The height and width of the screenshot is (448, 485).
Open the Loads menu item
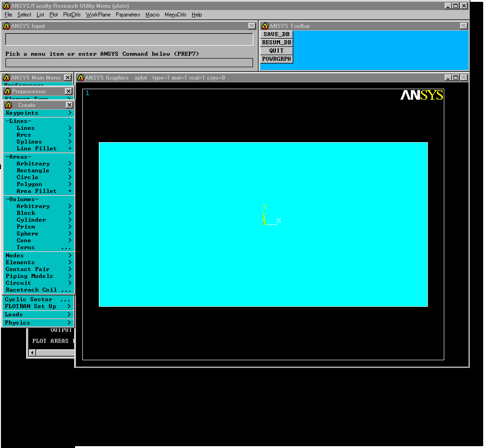[38, 315]
